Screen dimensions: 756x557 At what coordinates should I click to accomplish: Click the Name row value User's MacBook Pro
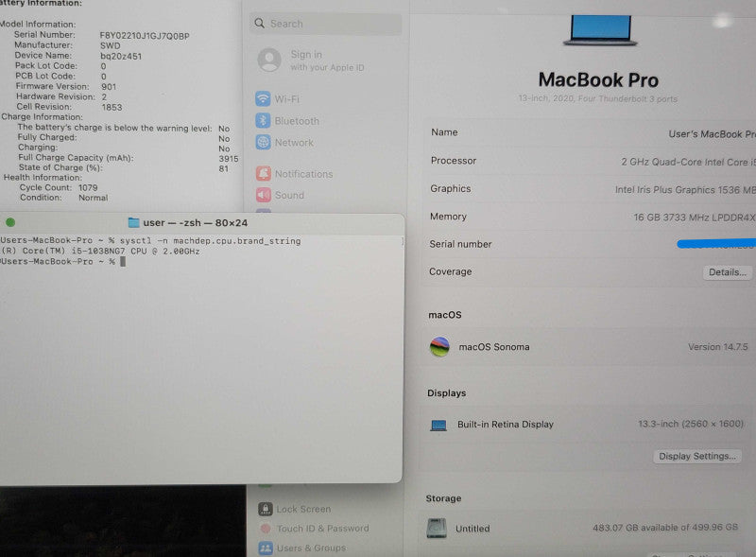(x=713, y=133)
